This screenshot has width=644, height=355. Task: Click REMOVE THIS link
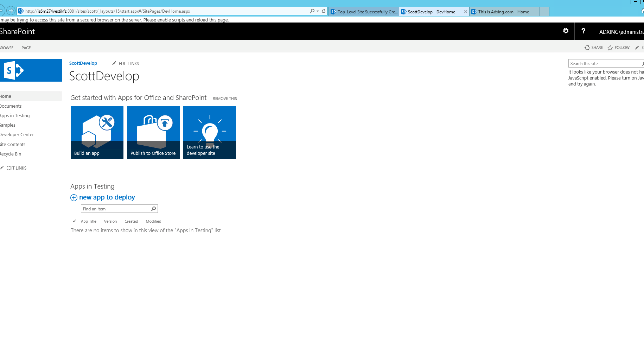(x=225, y=99)
